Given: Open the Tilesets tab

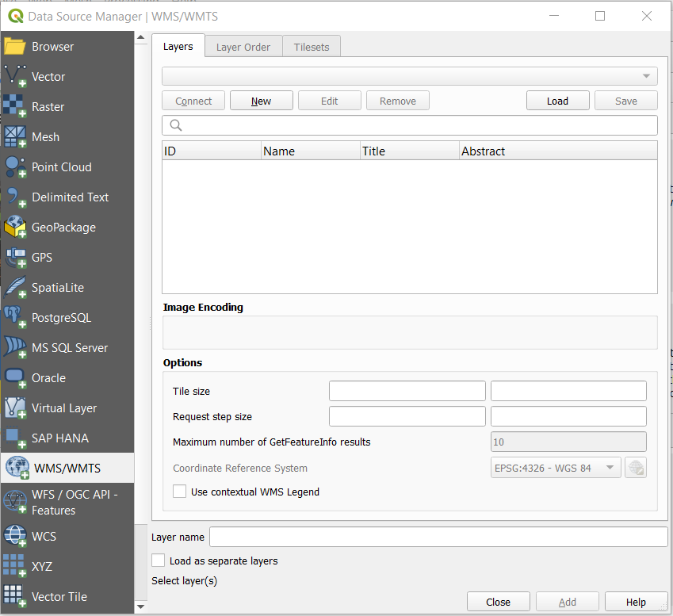Looking at the screenshot, I should (312, 47).
